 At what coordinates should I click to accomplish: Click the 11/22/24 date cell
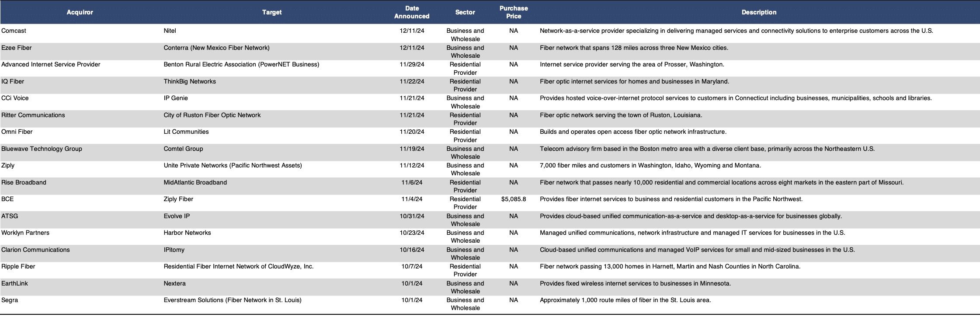click(412, 81)
